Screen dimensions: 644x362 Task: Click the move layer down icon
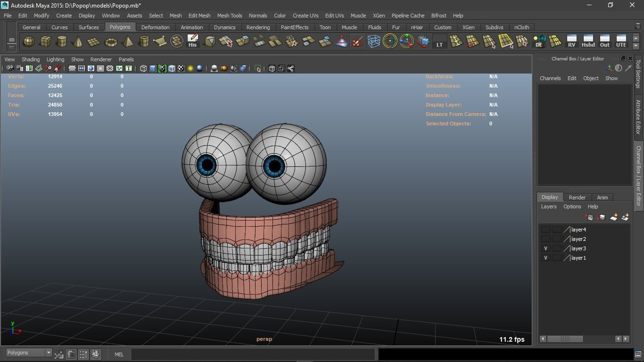click(601, 217)
